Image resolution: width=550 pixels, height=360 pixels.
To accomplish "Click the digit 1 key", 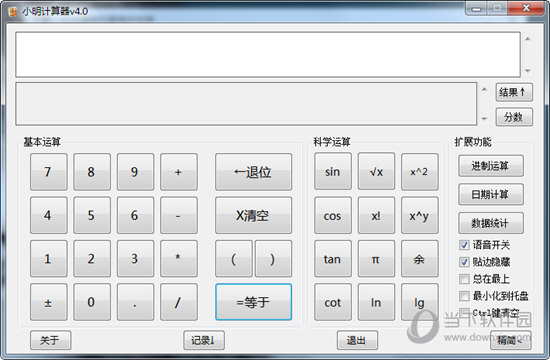I will (x=48, y=259).
